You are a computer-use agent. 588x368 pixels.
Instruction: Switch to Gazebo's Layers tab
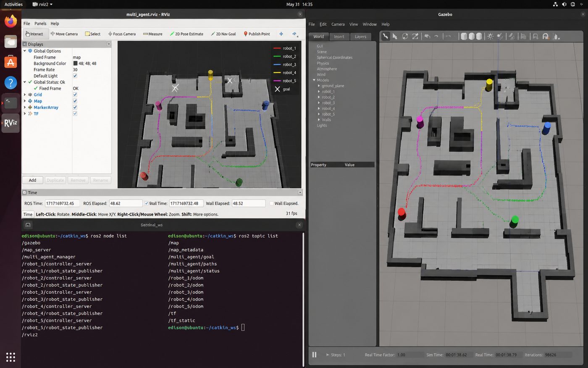coord(360,37)
